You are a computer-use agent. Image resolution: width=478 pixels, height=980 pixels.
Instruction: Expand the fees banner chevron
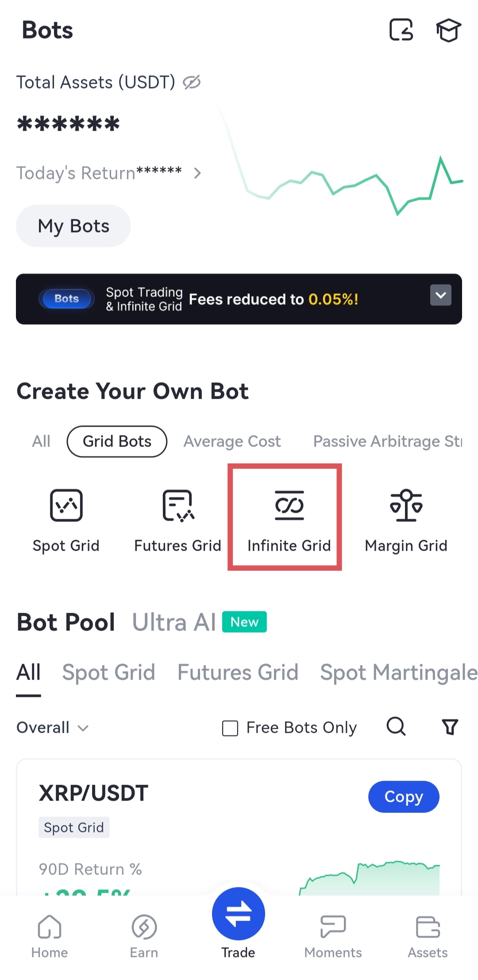[x=440, y=295]
